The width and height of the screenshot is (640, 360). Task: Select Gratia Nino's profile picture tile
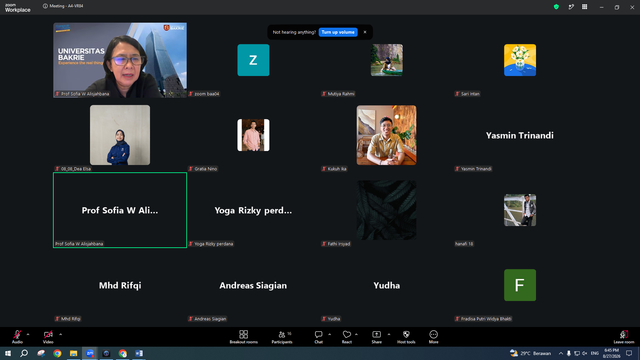[253, 135]
